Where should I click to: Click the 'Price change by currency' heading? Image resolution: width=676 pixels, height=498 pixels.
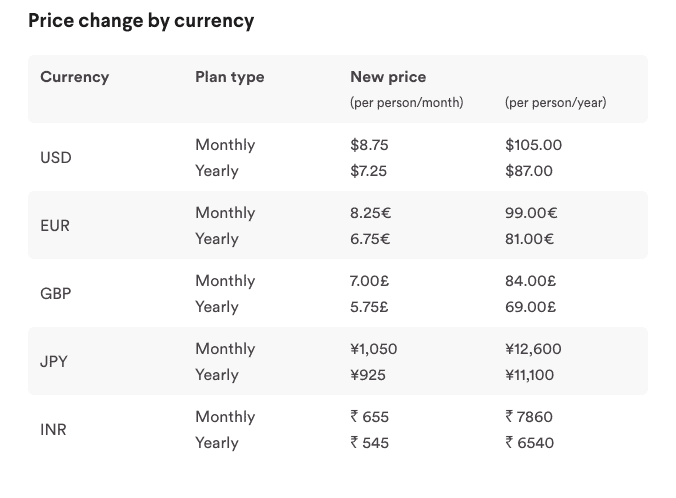141,20
